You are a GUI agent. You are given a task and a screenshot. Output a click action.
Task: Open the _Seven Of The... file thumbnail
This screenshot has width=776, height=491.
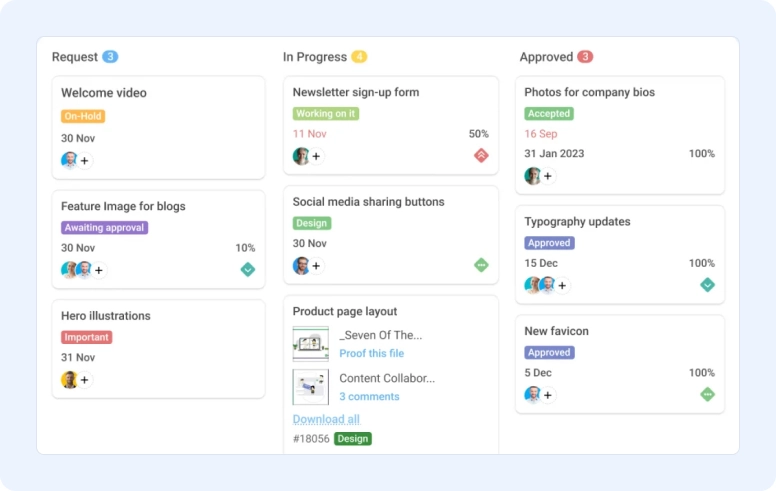click(310, 344)
